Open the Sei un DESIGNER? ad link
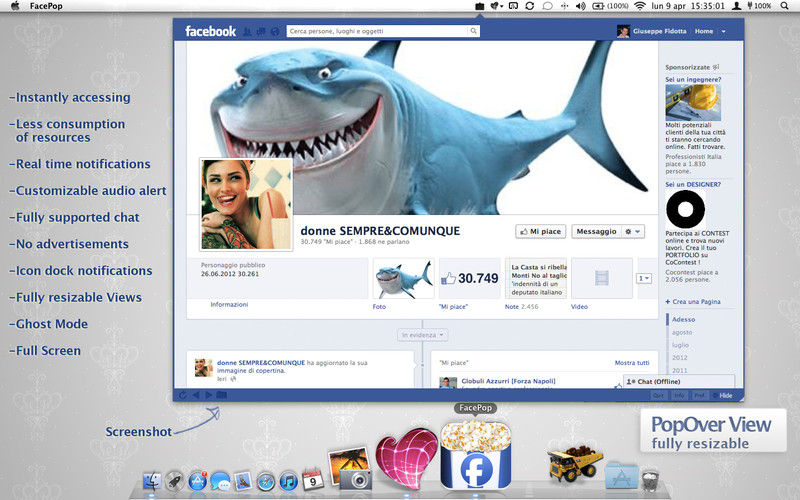The height and width of the screenshot is (500, 800). point(693,184)
